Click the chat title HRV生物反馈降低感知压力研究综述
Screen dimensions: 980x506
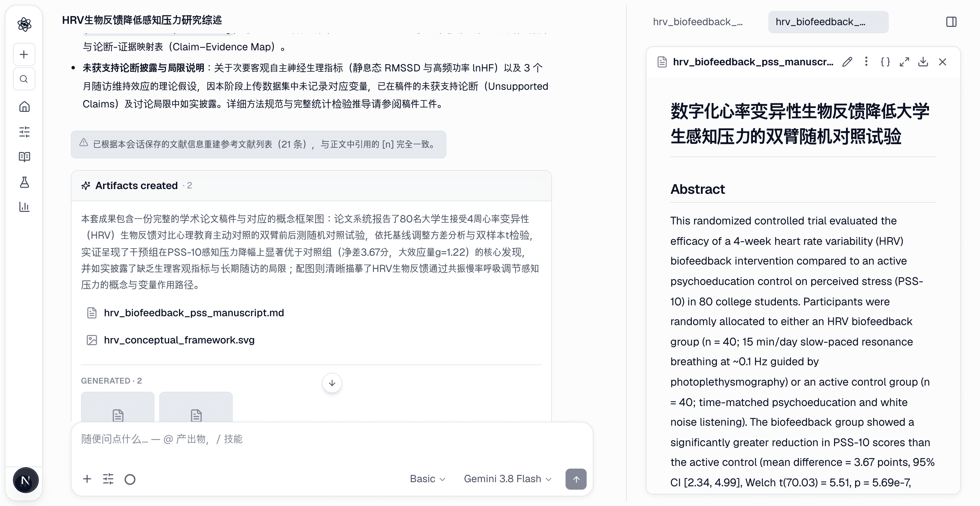tap(142, 20)
